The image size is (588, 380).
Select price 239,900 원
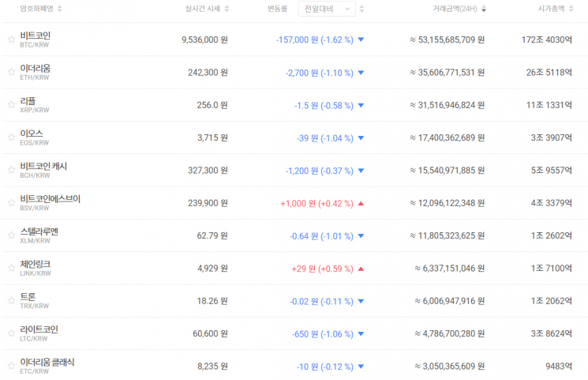click(208, 203)
